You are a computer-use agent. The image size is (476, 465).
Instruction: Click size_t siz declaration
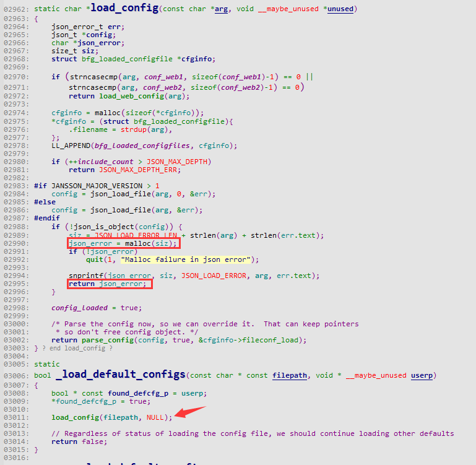point(75,51)
